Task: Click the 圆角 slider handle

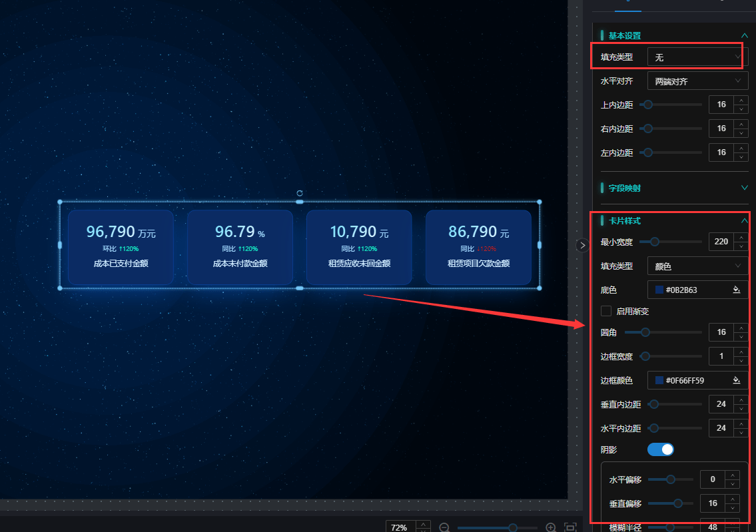Action: tap(645, 332)
